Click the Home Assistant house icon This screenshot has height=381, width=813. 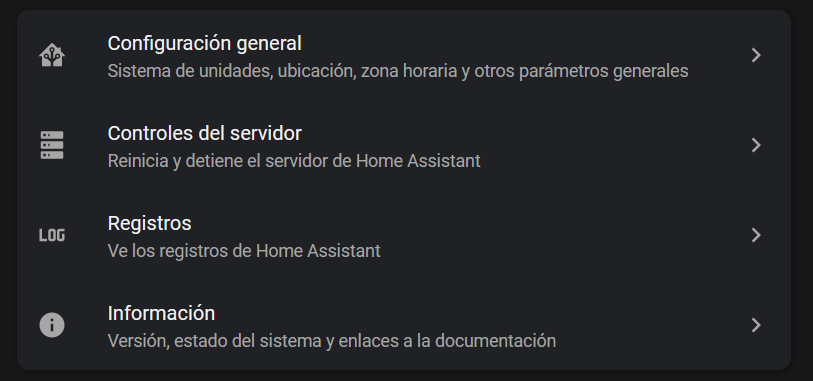(52, 55)
